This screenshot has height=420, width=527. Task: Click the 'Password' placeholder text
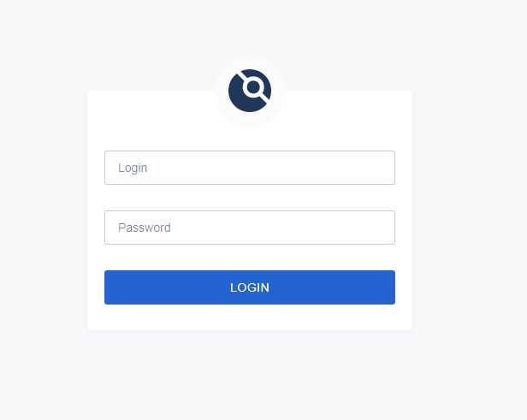tap(145, 228)
